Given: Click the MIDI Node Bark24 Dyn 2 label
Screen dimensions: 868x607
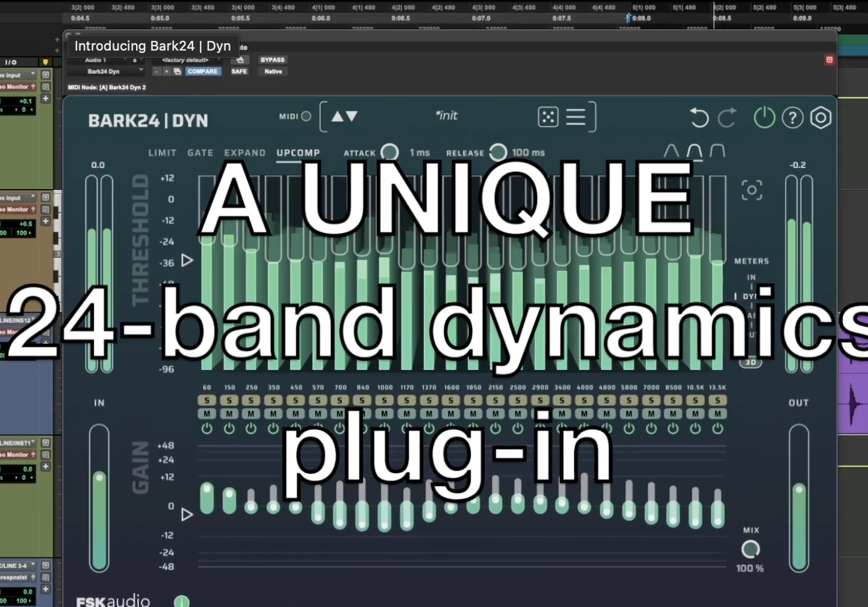Looking at the screenshot, I should [x=107, y=87].
